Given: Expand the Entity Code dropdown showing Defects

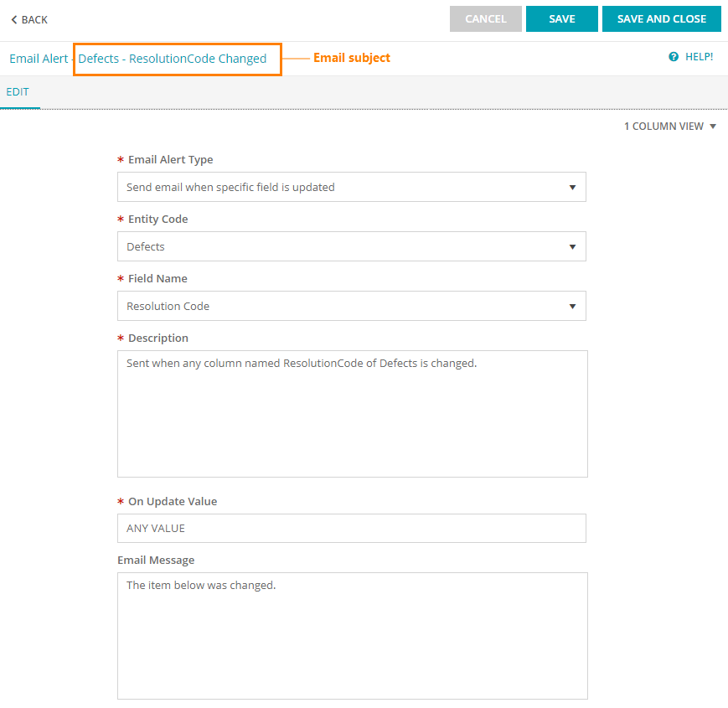Looking at the screenshot, I should click(x=351, y=247).
